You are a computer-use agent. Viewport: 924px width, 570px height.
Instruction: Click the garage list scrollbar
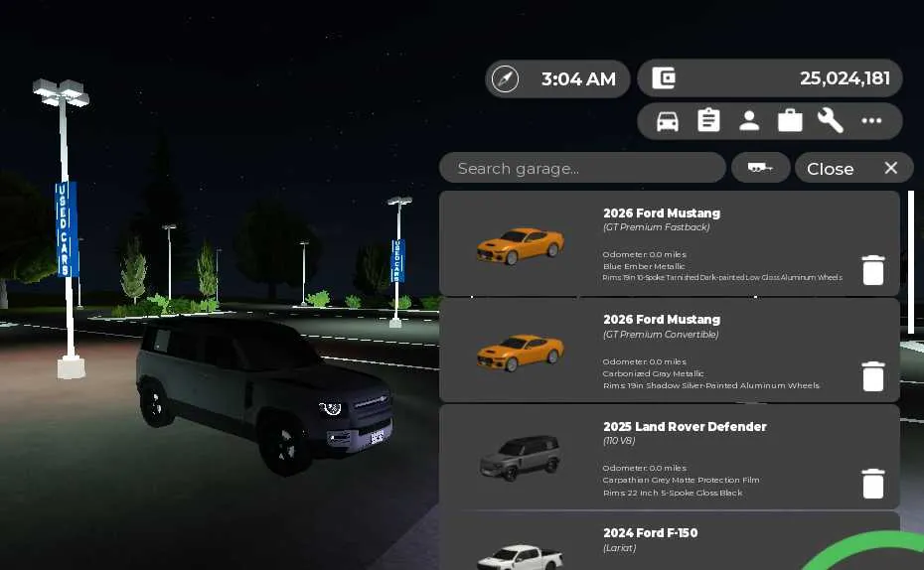pos(911,262)
